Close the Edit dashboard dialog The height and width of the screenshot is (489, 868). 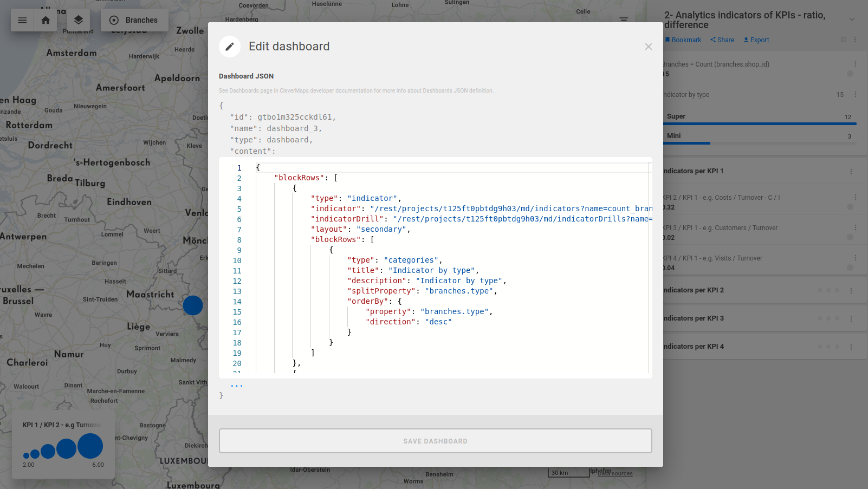tap(648, 47)
